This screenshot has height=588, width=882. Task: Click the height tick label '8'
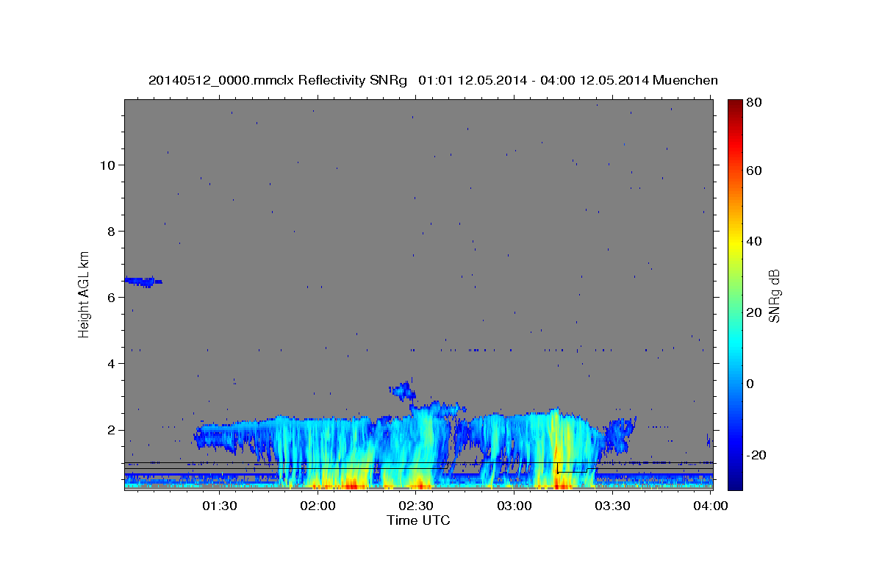pos(111,231)
